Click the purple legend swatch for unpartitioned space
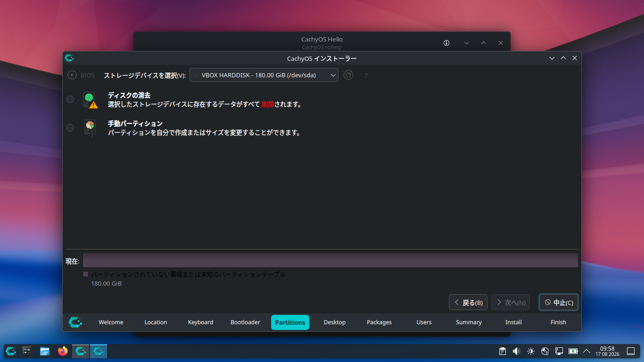This screenshot has height=362, width=644. (x=86, y=274)
